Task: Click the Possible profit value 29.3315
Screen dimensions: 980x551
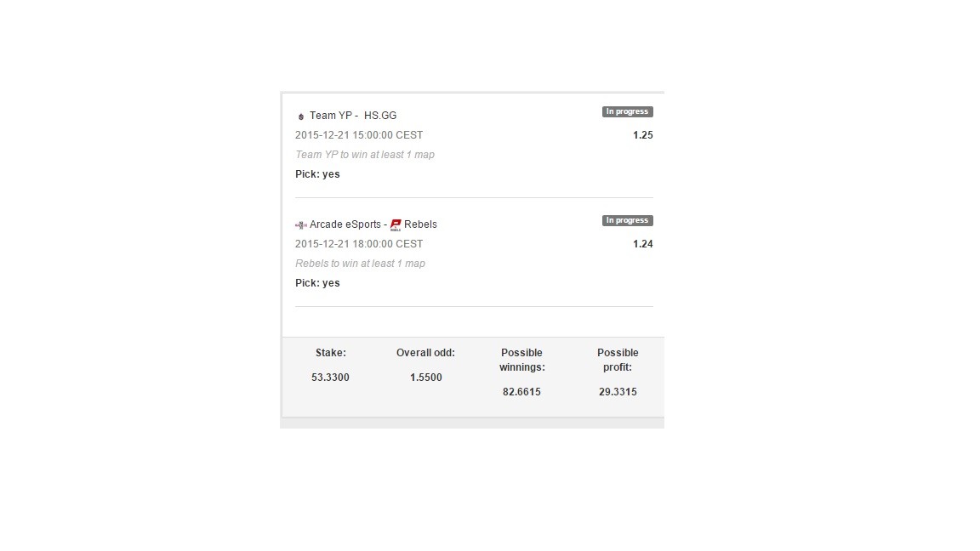Action: click(x=618, y=392)
